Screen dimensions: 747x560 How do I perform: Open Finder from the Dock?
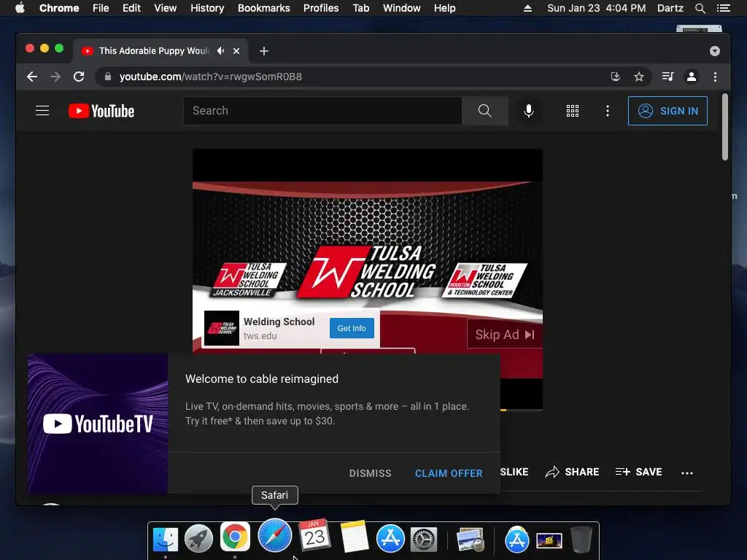coord(166,540)
